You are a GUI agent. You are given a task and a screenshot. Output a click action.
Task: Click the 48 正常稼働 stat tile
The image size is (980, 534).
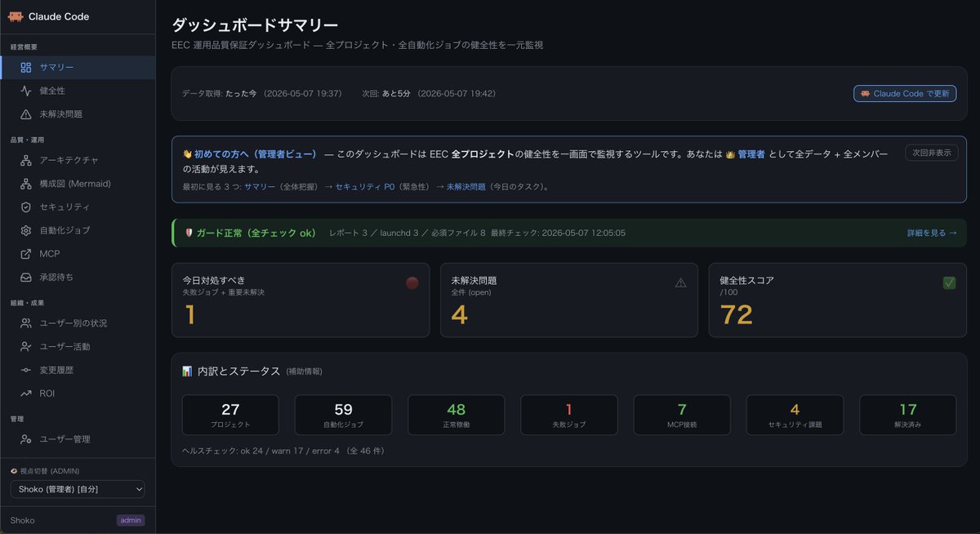tap(457, 415)
